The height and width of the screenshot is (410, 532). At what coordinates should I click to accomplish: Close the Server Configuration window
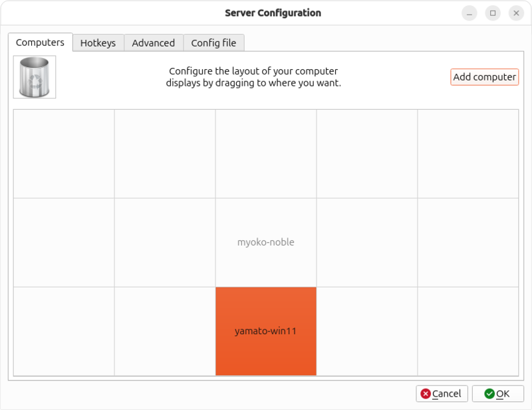[516, 13]
